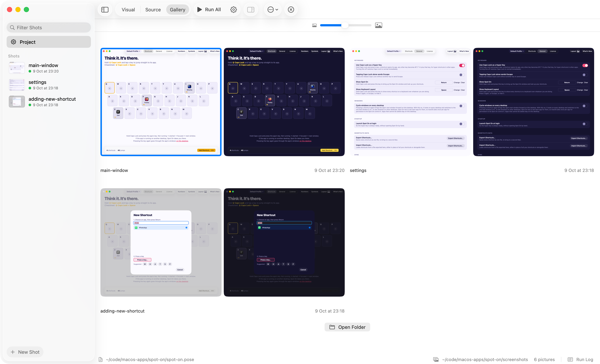This screenshot has width=600, height=364.
Task: Click the Run Log icon in status bar
Action: [570, 359]
